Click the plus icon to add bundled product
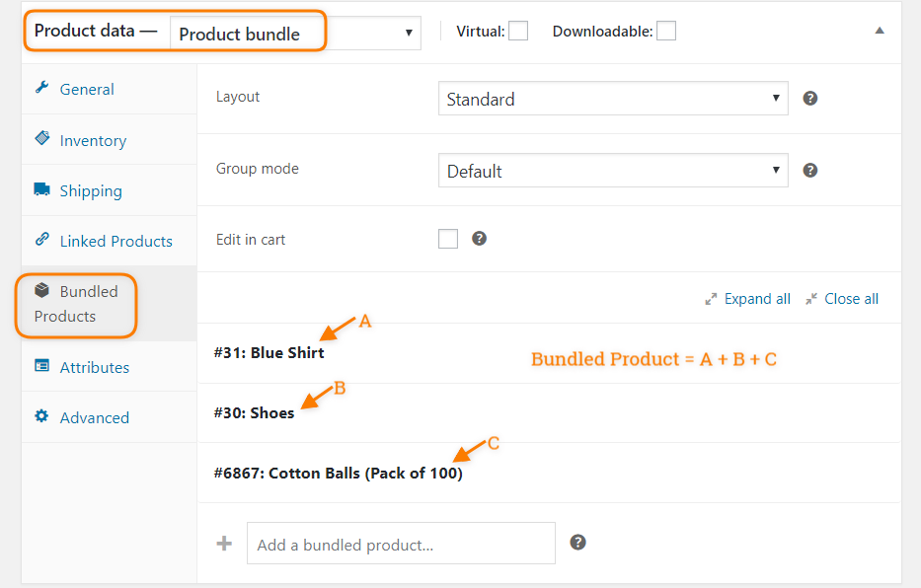The width and height of the screenshot is (921, 588). 224,544
